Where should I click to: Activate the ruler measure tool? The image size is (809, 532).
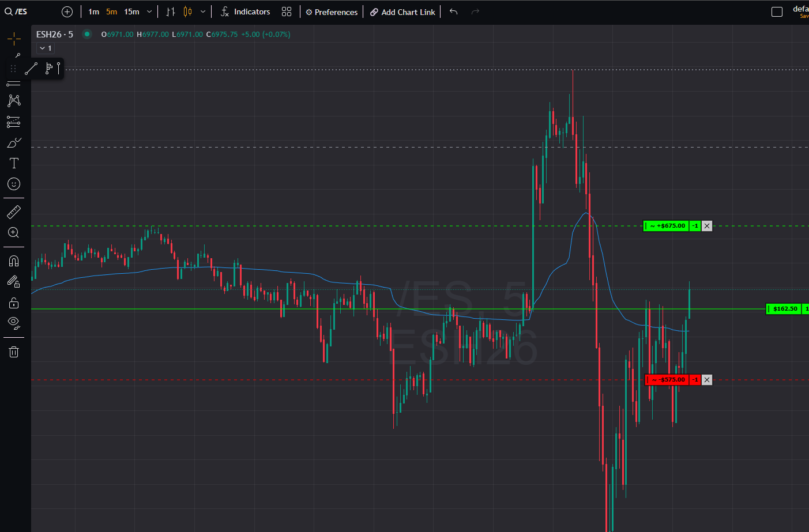click(14, 212)
